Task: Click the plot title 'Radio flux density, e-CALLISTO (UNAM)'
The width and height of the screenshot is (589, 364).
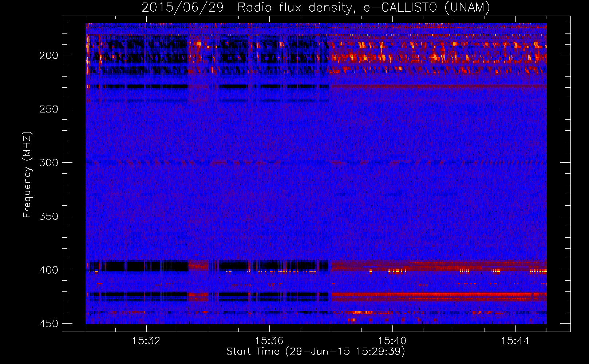Action: tap(364, 7)
